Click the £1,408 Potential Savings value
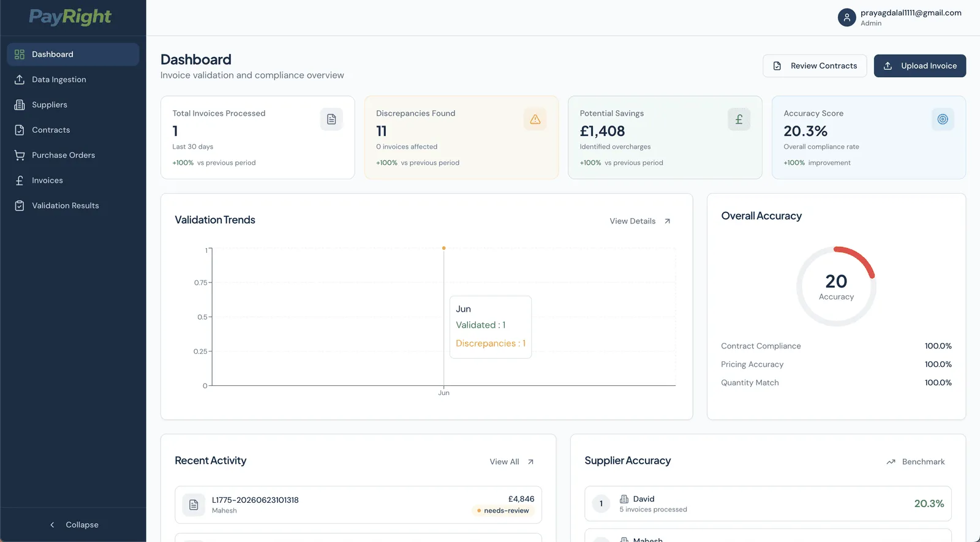This screenshot has width=980, height=542. pos(602,131)
